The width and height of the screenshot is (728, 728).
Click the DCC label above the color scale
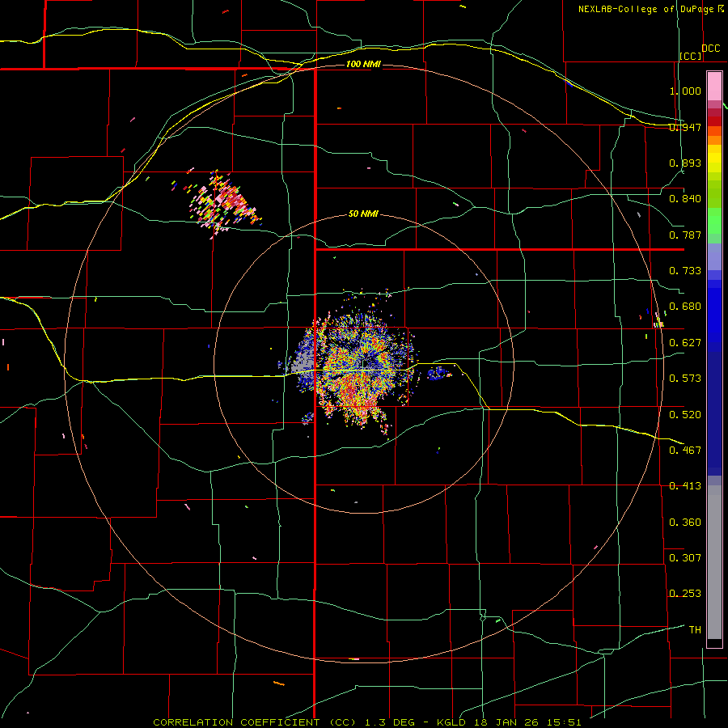pyautogui.click(x=710, y=49)
